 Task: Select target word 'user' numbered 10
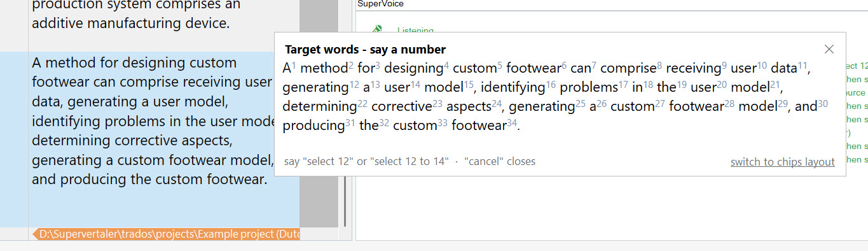743,68
